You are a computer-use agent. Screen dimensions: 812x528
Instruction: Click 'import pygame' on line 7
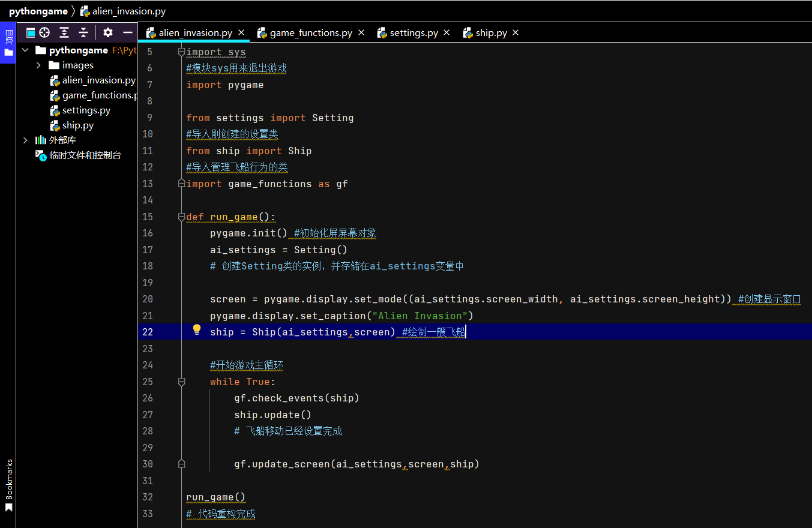click(x=225, y=85)
